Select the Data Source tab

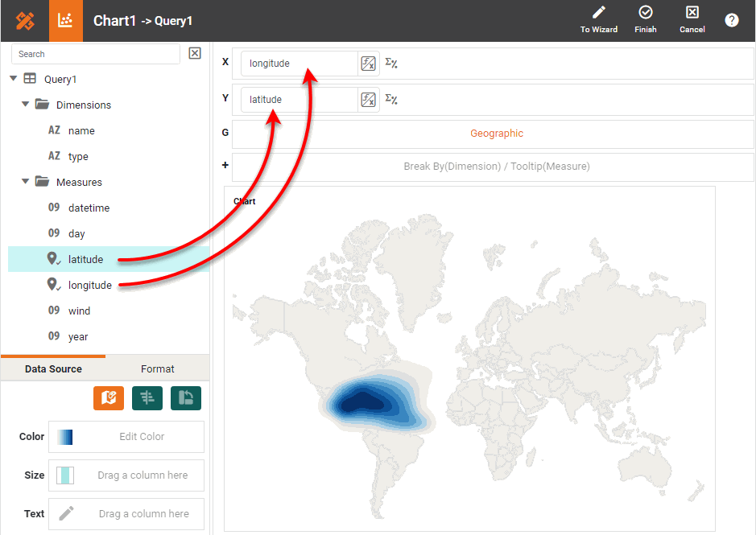click(x=53, y=368)
